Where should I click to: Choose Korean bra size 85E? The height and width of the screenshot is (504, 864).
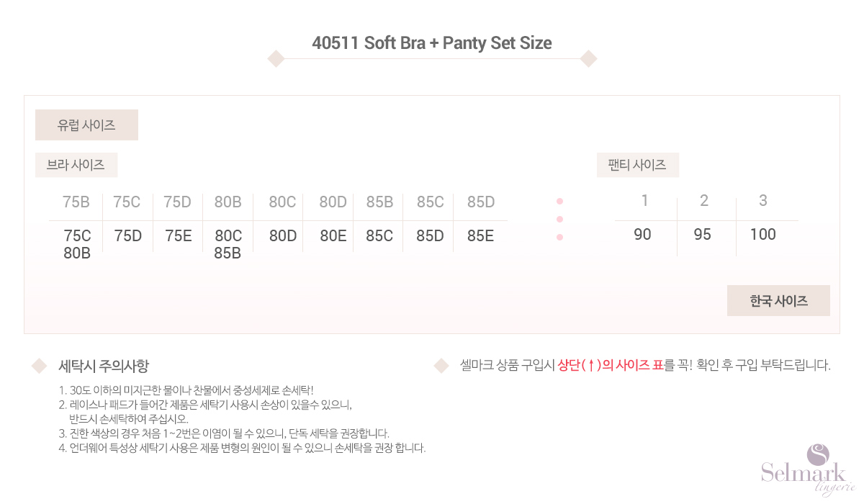click(x=480, y=235)
